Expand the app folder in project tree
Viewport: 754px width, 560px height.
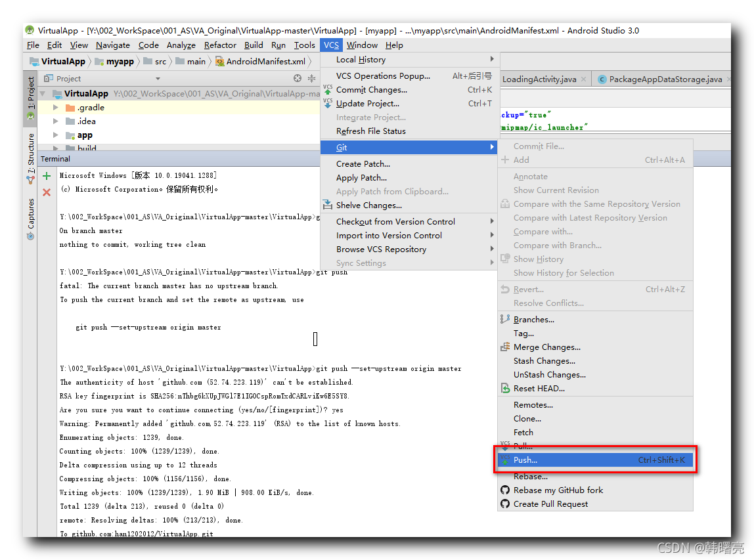[x=56, y=135]
